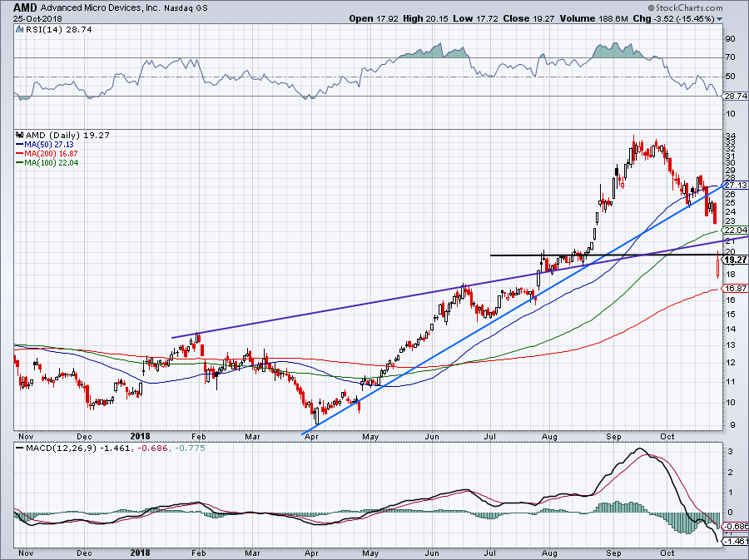
Task: Click the small line icon before RSI(14)
Action: 19,28
